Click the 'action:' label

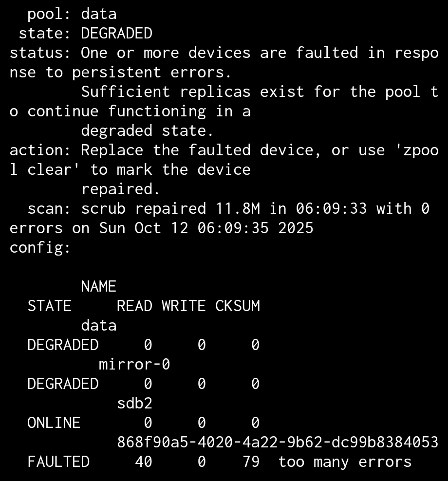[40, 150]
